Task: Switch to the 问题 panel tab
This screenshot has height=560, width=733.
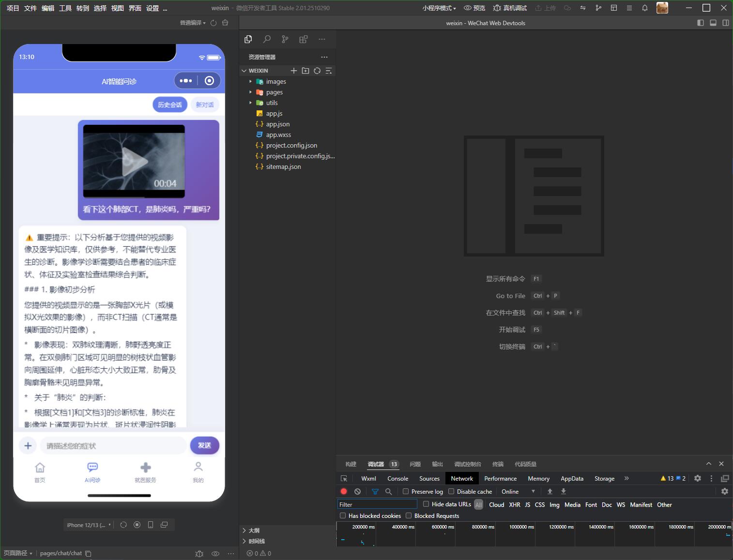Action: tap(415, 464)
